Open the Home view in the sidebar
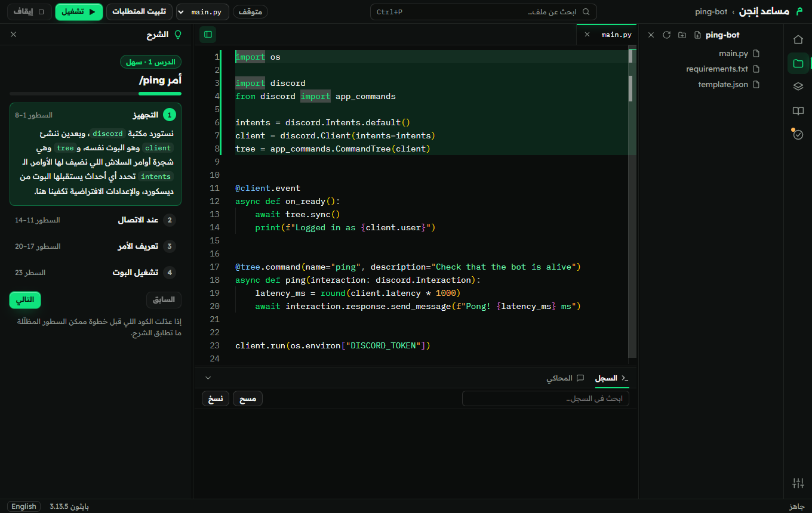812x513 pixels. [x=798, y=39]
